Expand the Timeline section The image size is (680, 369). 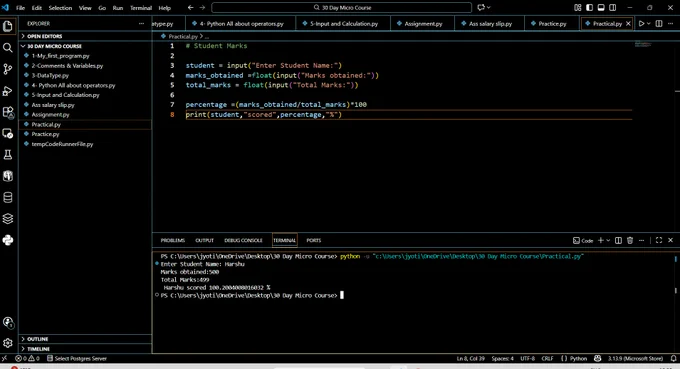point(85,349)
